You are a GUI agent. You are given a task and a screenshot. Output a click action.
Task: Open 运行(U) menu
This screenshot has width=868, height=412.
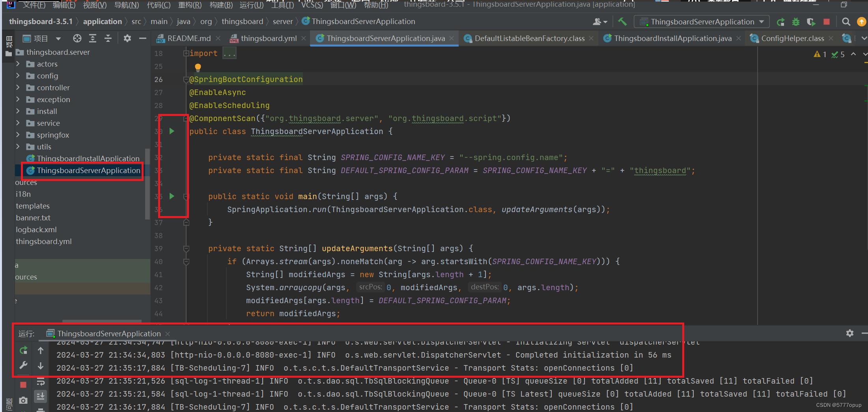252,5
